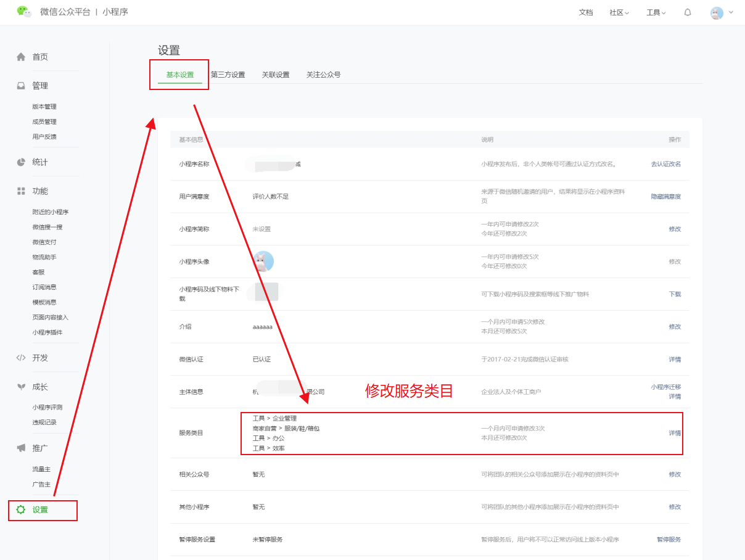Select the 关注公众号 tab
Screen dimensions: 745x560
323,75
